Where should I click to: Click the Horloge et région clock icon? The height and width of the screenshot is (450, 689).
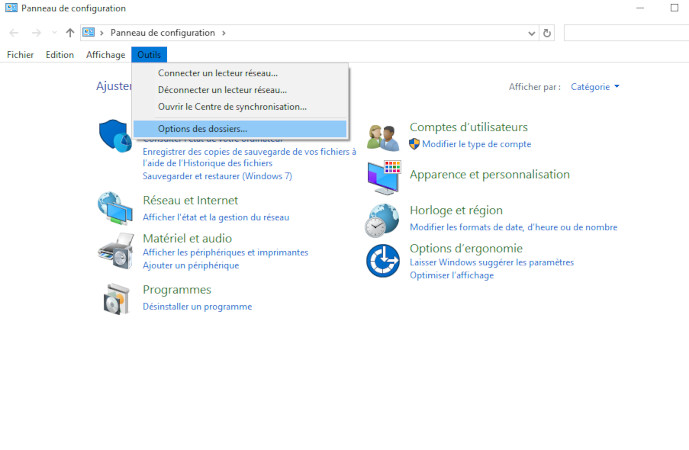382,220
